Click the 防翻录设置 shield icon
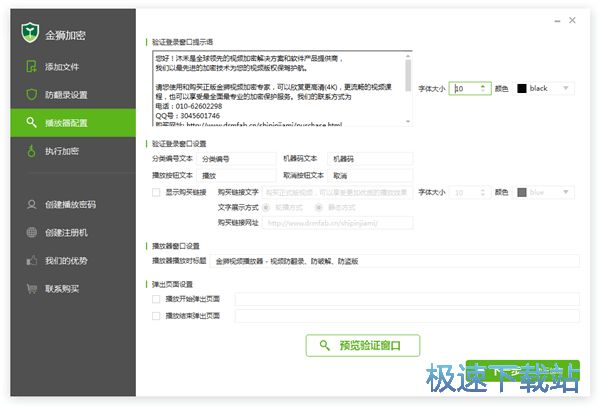 31,95
